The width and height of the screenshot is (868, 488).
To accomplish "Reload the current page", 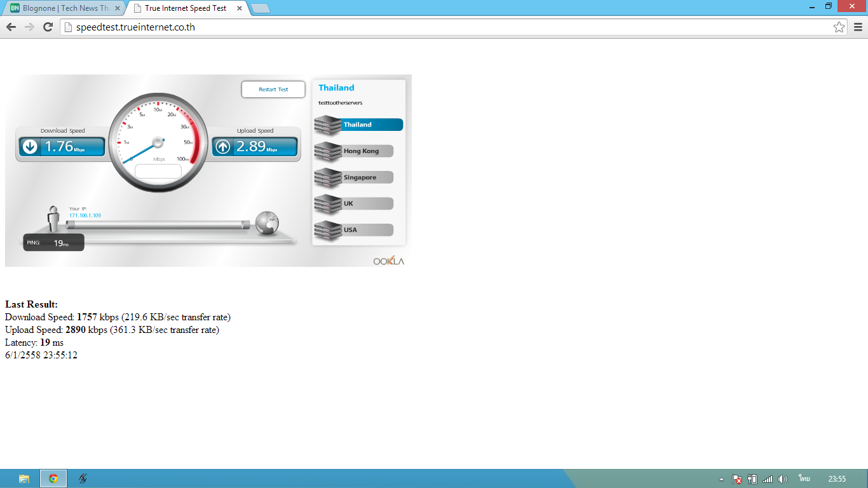I will [x=48, y=27].
